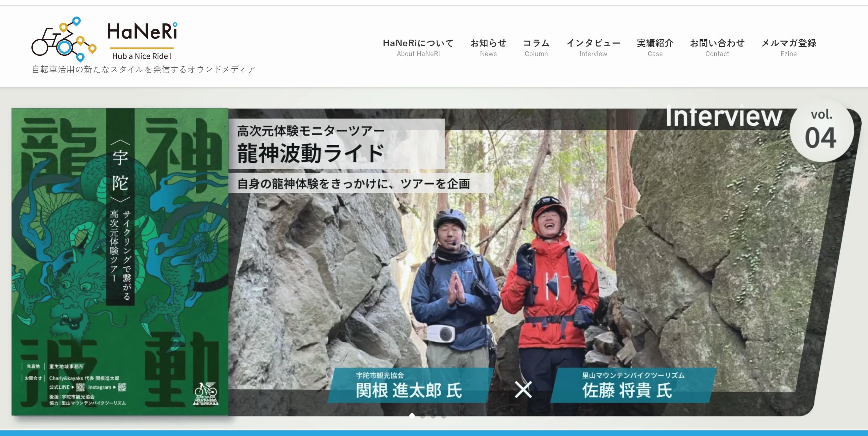Select the first carousel dot indicator
Screen dimensions: 868x436
[412, 416]
